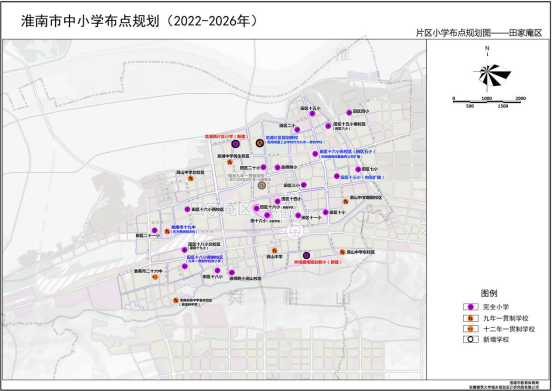
Task: Click the grey faded school marker near map center
Action: point(261,185)
